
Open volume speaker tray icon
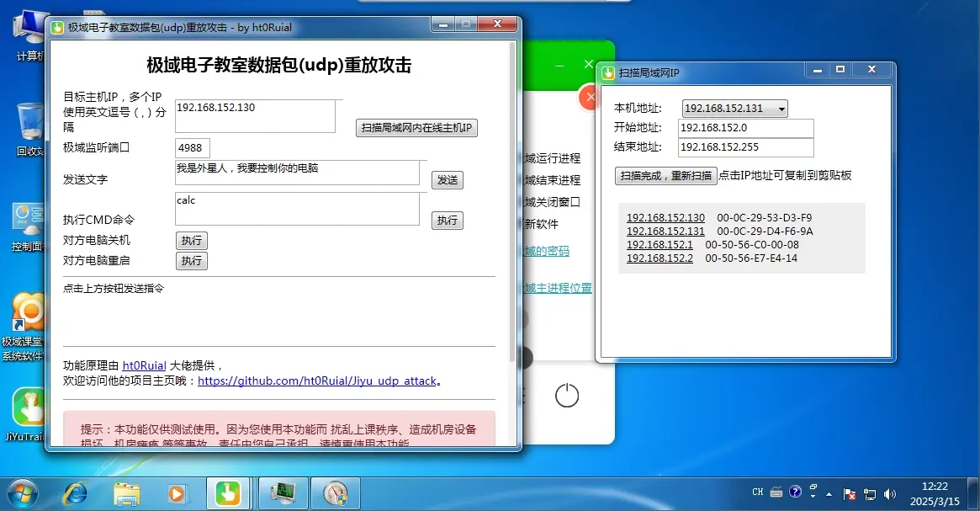pos(890,494)
